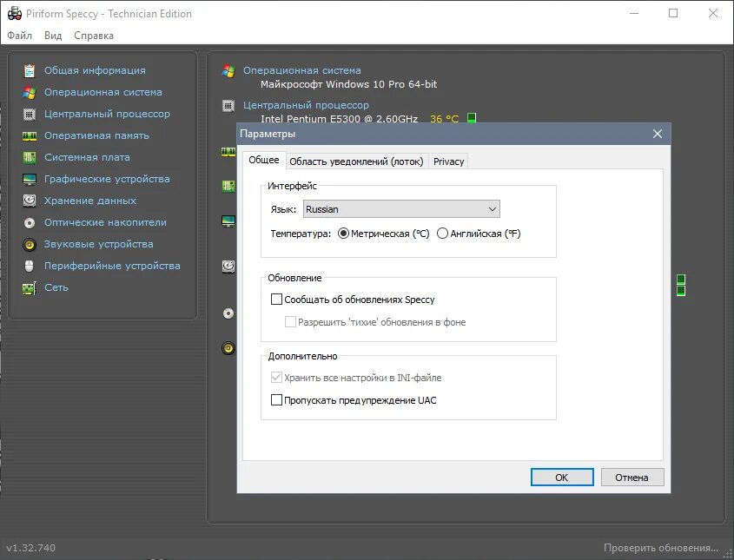
Task: Click the CPU icon in the main panel
Action: coord(228,106)
